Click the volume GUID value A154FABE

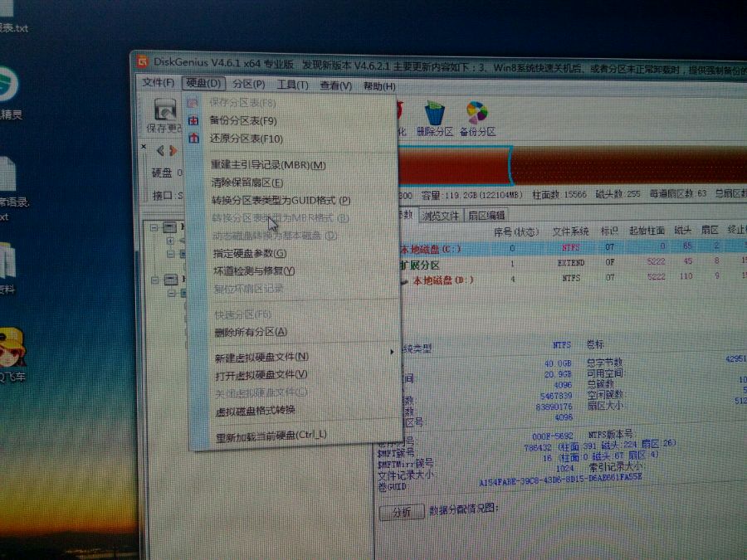click(x=560, y=480)
